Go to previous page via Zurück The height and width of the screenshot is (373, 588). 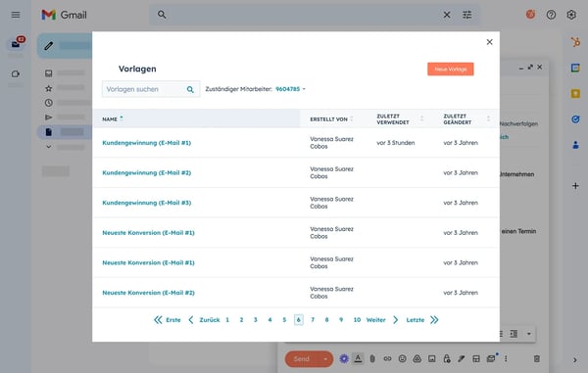(204, 320)
